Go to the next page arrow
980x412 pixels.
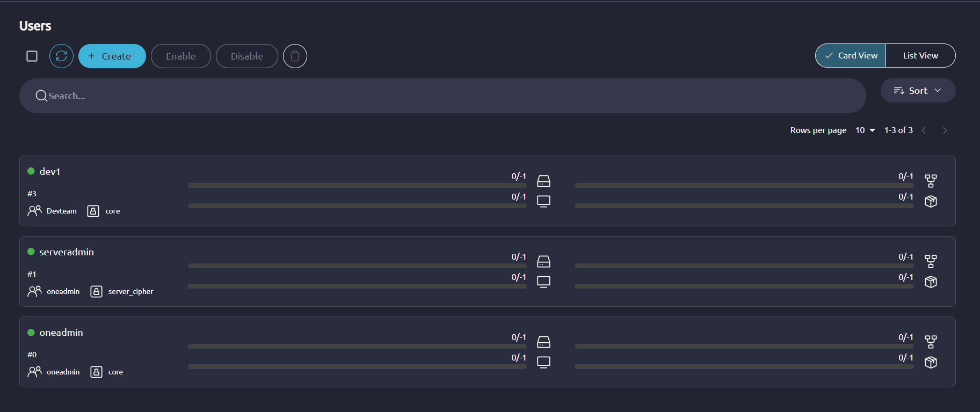[945, 130]
